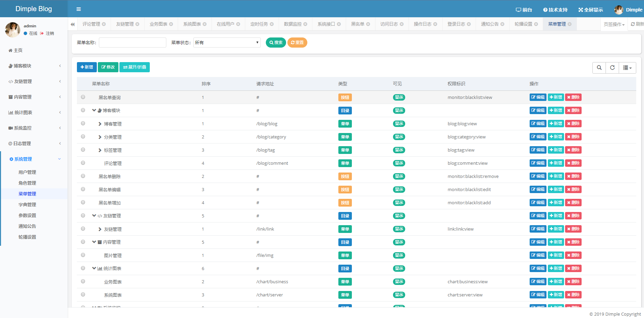Select the radio button for 评论管理 row

point(83,163)
